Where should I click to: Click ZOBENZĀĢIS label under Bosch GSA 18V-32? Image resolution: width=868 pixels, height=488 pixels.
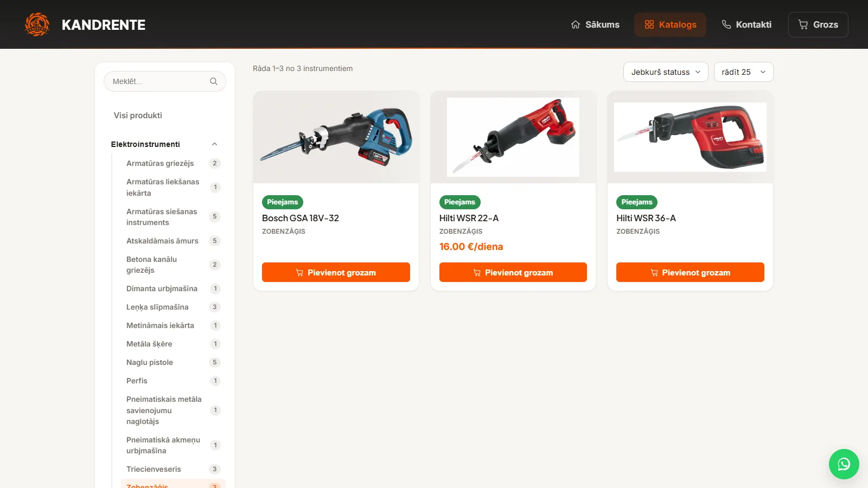point(284,232)
